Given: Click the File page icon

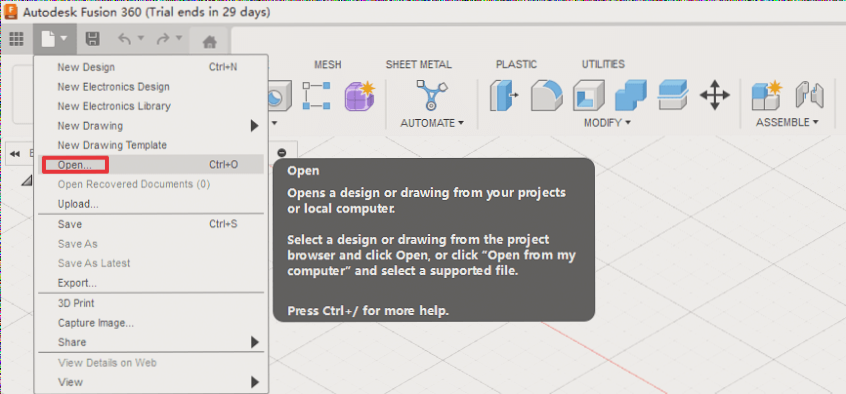Looking at the screenshot, I should [48, 39].
